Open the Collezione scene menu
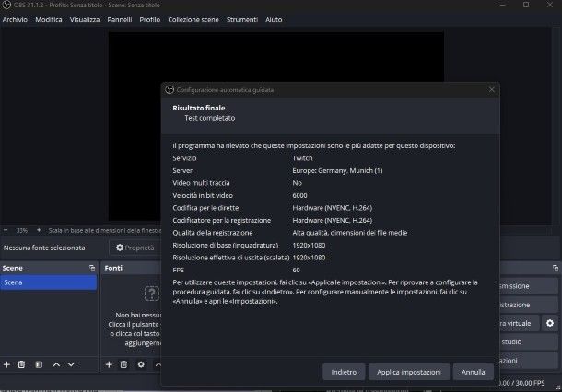Viewport: 562px width, 392px height. (x=193, y=19)
